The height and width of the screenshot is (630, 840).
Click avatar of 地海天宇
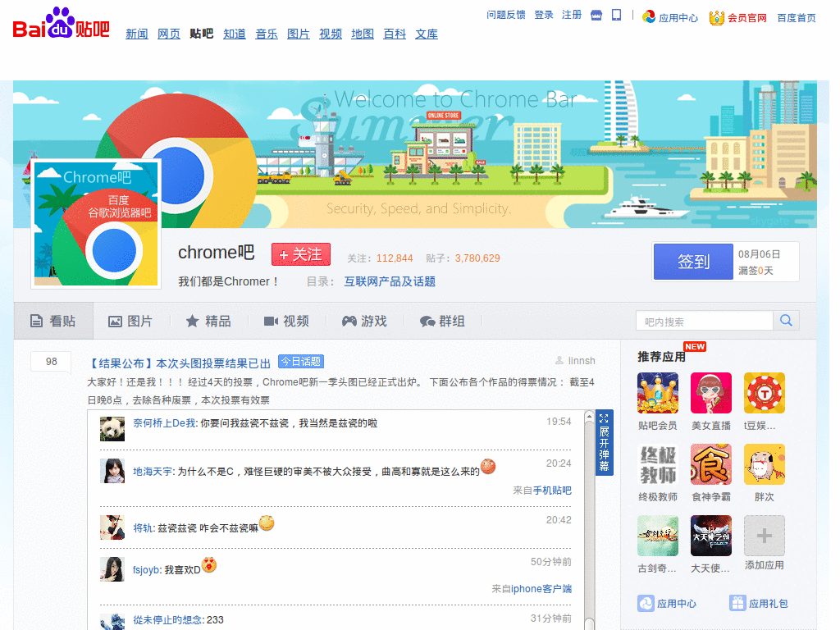112,471
